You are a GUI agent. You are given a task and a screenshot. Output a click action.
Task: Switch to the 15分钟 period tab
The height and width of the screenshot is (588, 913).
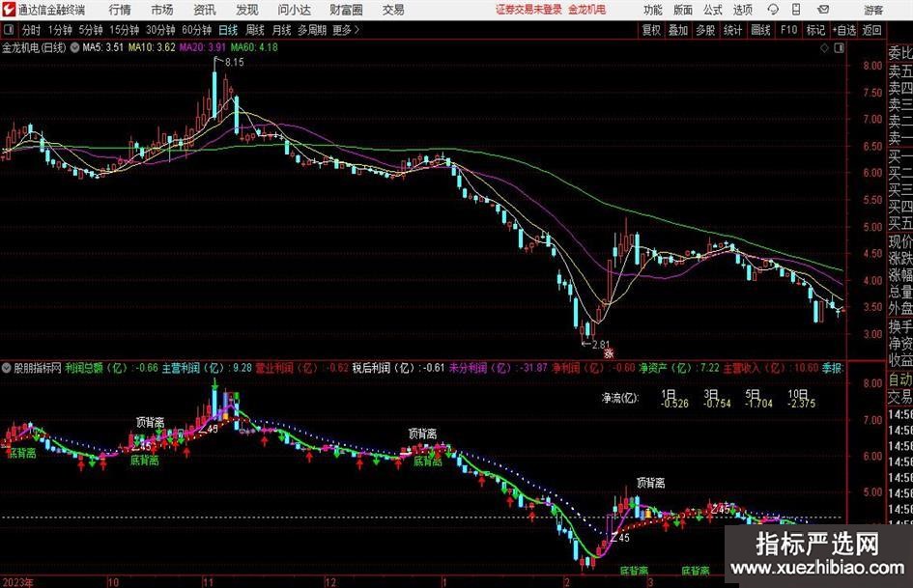(124, 30)
